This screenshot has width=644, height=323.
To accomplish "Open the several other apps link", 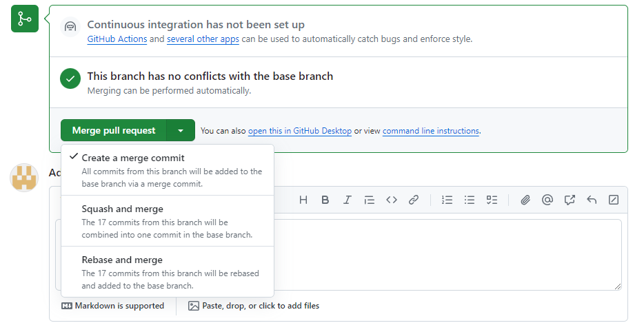I will [x=203, y=39].
